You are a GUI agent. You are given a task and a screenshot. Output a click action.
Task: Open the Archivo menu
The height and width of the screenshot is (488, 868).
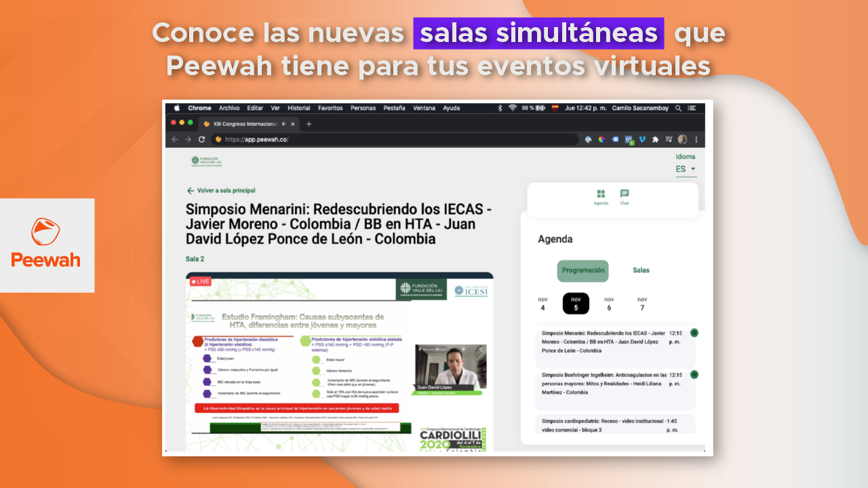(x=229, y=108)
